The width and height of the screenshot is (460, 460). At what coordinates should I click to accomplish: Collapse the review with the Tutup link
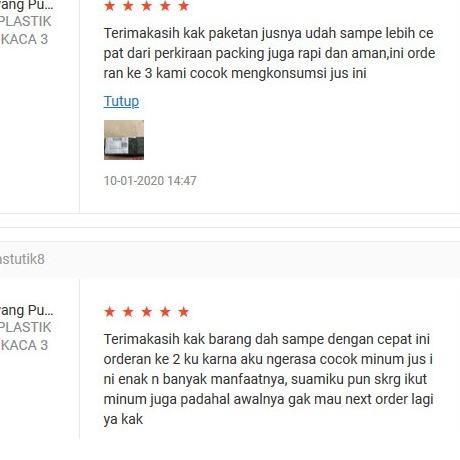tap(121, 101)
